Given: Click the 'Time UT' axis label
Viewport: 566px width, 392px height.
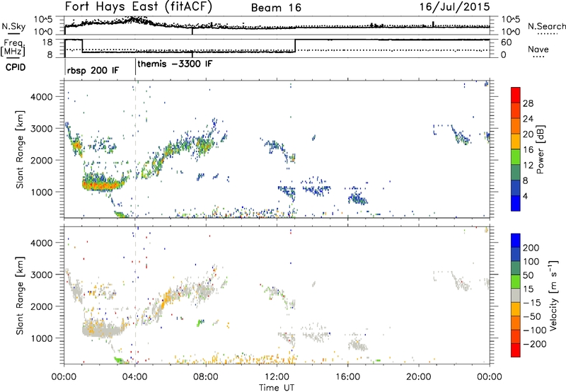Looking at the screenshot, I should pos(277,387).
